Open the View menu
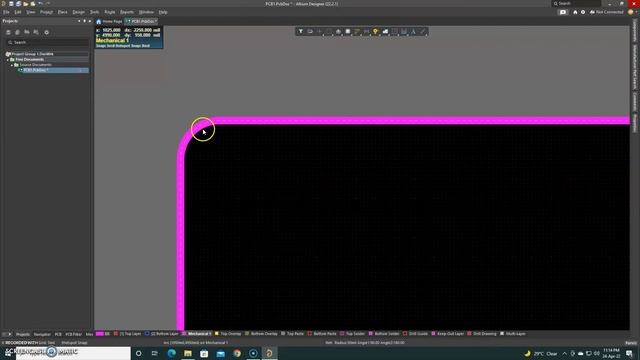This screenshot has height=360, width=640. (x=31, y=12)
